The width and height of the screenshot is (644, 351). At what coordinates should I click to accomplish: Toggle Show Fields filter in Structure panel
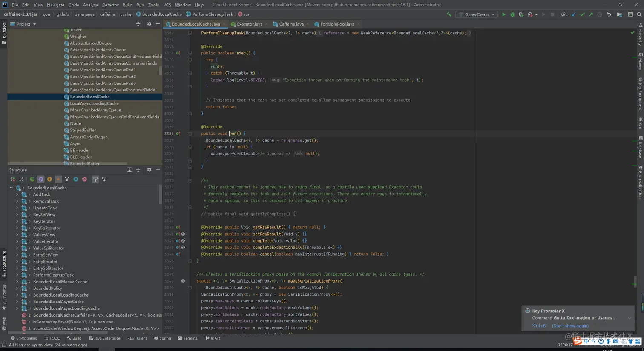[x=49, y=179]
